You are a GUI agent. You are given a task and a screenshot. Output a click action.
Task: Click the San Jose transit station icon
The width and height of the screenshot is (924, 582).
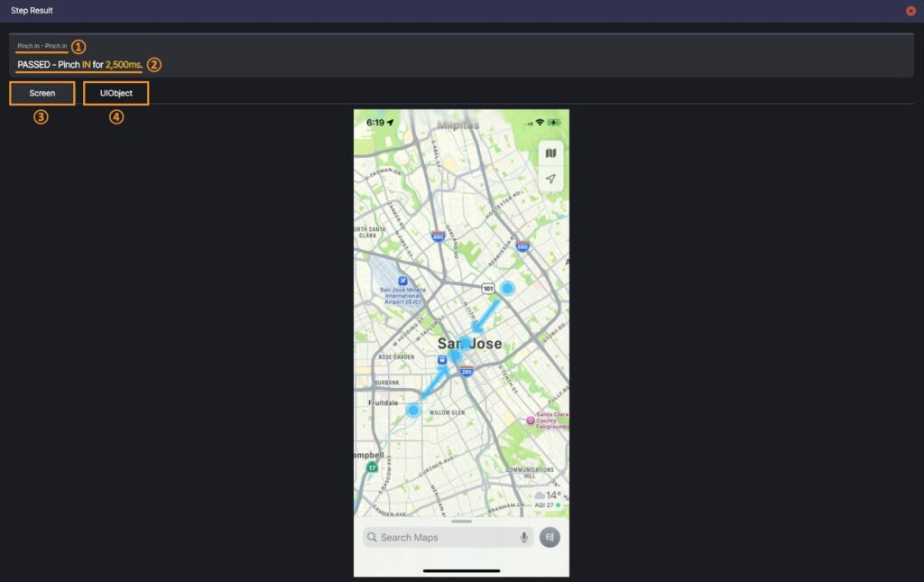442,359
